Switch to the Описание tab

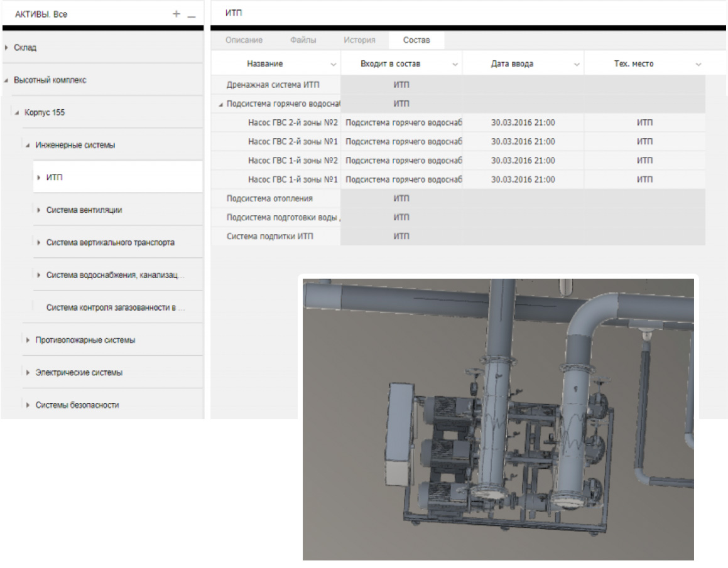pyautogui.click(x=244, y=40)
